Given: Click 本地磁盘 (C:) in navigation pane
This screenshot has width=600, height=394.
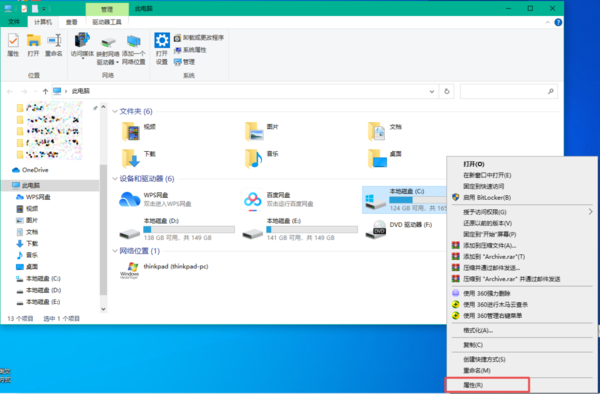Looking at the screenshot, I should tap(38, 278).
